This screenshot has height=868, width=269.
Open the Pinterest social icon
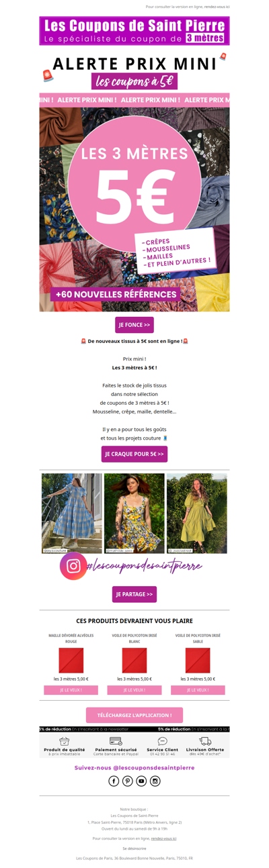point(128,781)
